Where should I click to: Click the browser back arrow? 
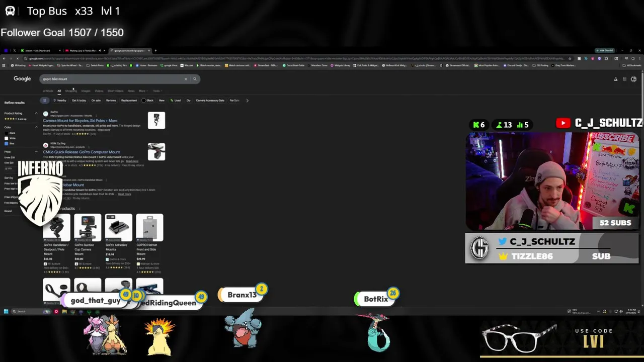(4, 58)
